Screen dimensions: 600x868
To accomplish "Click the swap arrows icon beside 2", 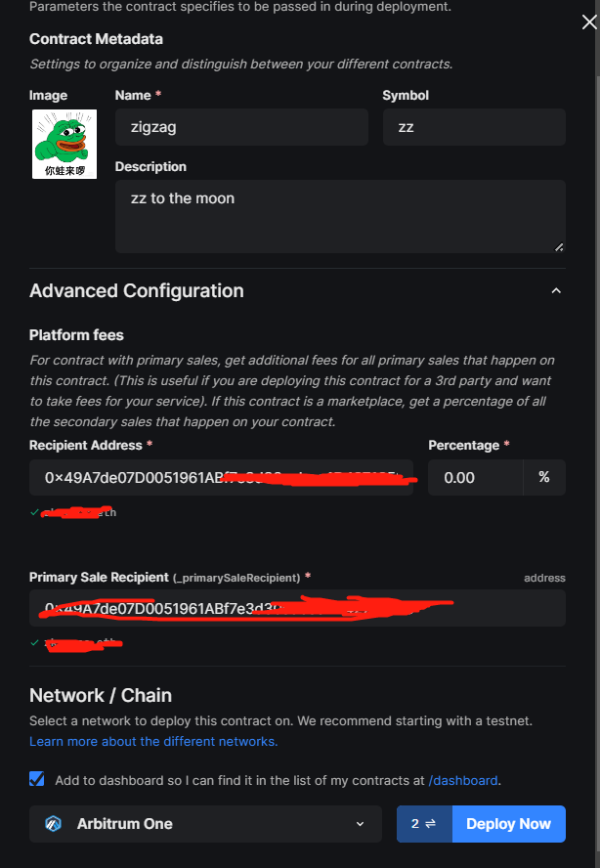I will pos(430,824).
